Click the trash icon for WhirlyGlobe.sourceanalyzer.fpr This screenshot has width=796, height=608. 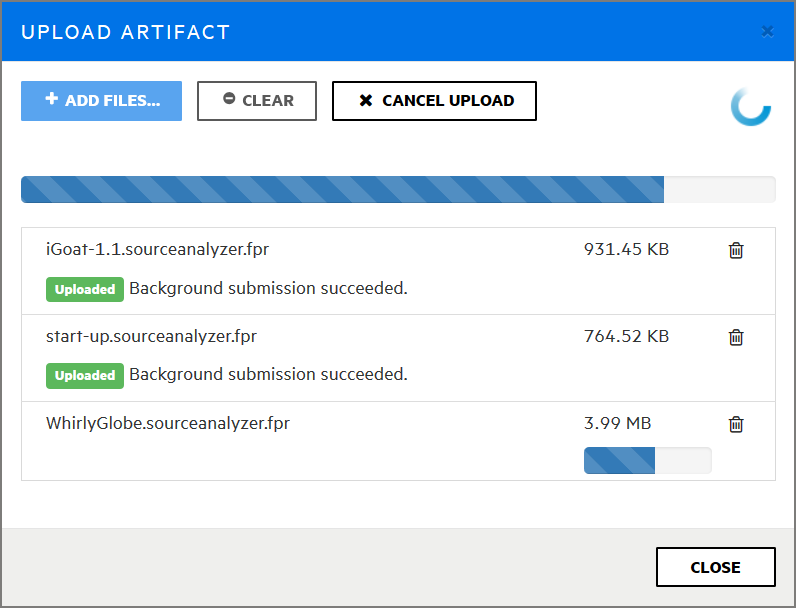tap(736, 425)
